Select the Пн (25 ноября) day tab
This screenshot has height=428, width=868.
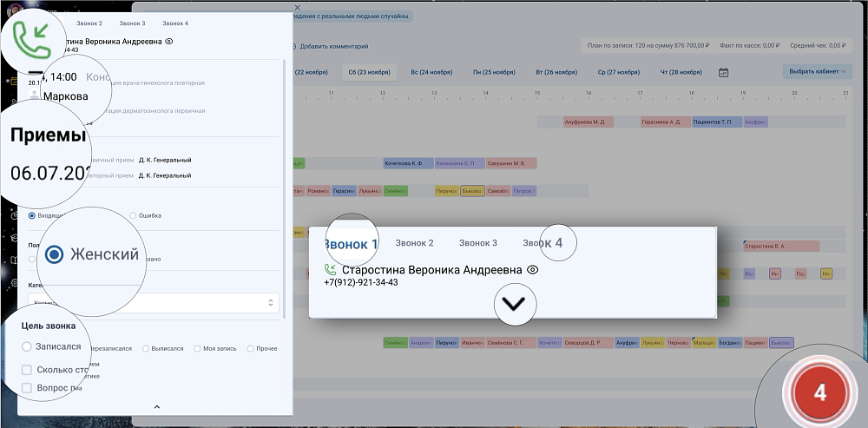tap(493, 72)
